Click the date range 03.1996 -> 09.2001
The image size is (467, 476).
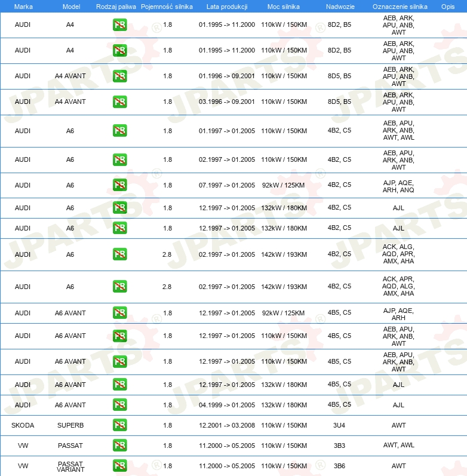227,102
